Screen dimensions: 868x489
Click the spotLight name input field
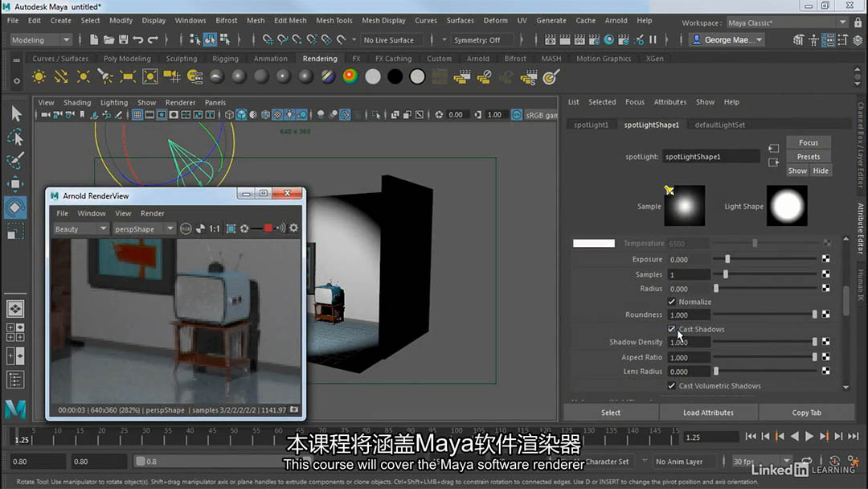pyautogui.click(x=710, y=157)
